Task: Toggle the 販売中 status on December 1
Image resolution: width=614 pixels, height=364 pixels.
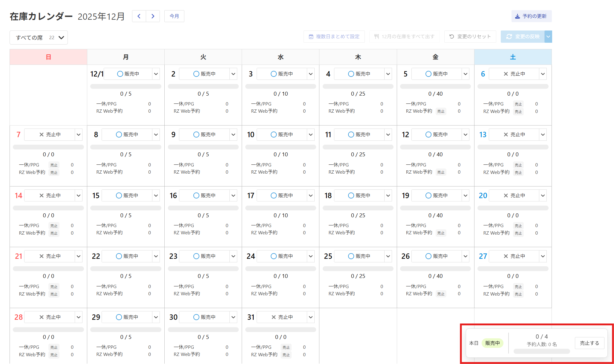Action: 128,74
